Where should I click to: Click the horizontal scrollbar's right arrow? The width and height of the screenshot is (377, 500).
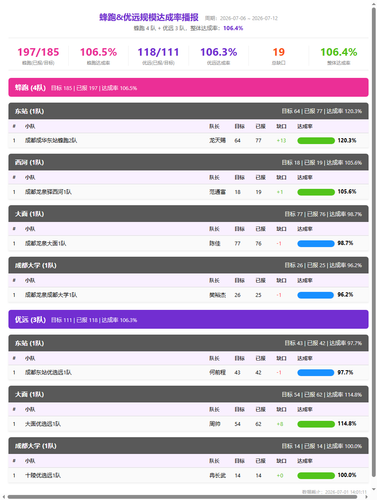click(x=368, y=497)
